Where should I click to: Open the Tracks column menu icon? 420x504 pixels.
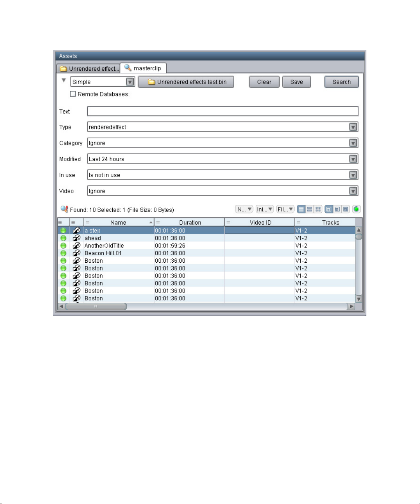point(298,222)
